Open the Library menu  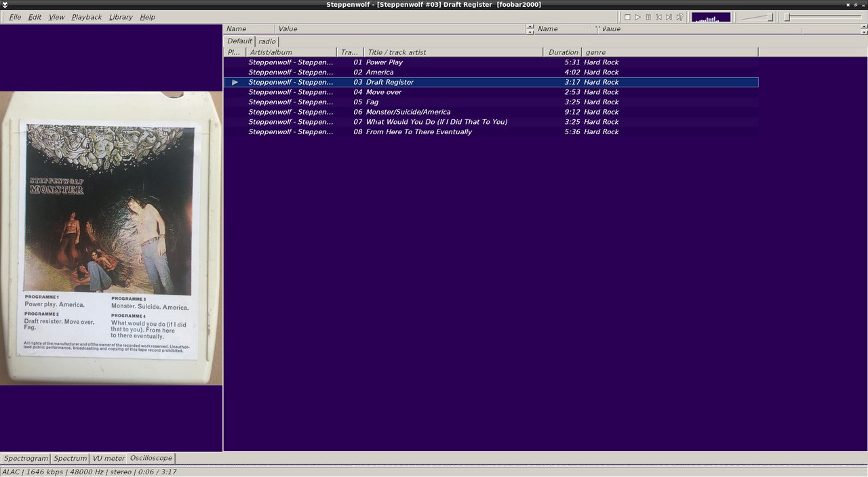121,17
